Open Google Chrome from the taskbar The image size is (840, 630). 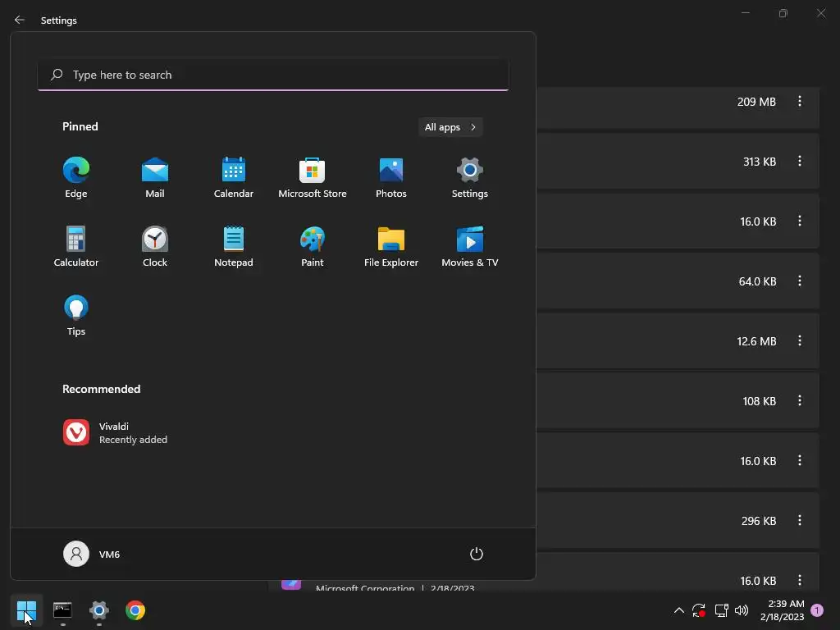[x=135, y=610]
